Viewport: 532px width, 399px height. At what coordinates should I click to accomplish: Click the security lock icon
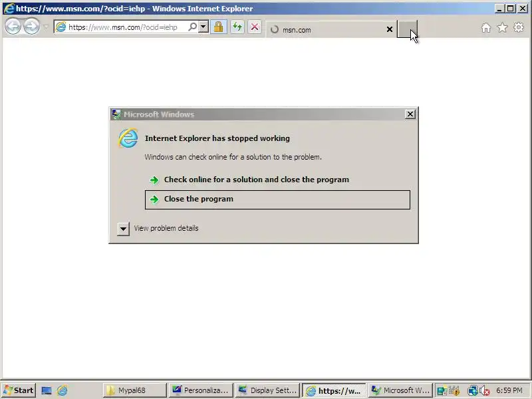pyautogui.click(x=219, y=27)
